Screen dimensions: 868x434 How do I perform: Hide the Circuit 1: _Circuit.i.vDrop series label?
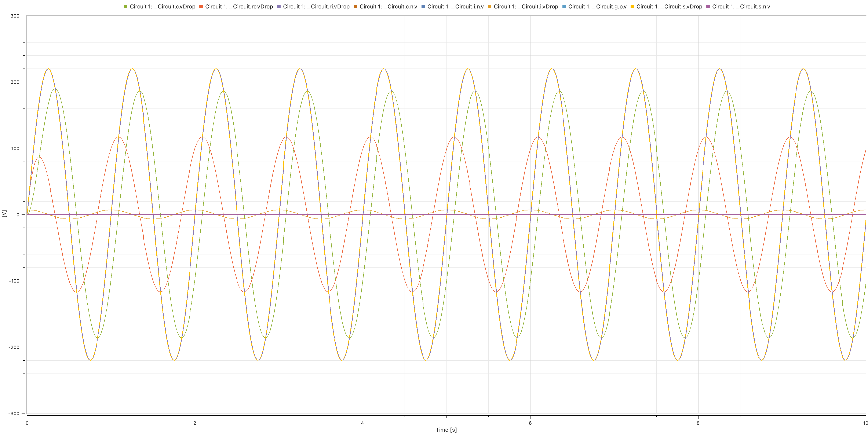(x=526, y=6)
